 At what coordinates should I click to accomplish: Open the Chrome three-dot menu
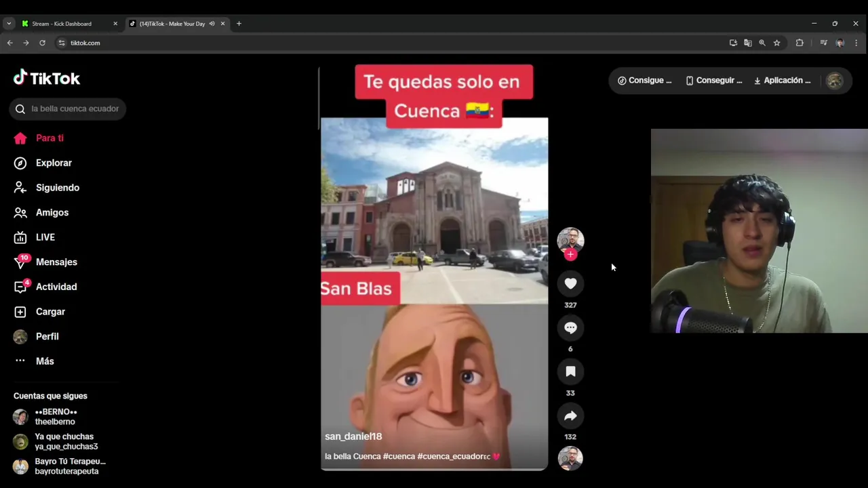click(856, 43)
